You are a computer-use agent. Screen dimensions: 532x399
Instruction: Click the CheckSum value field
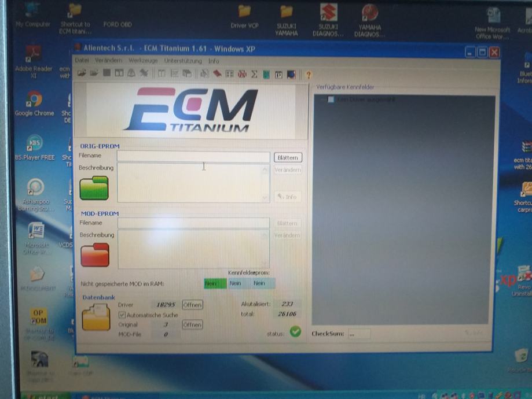coord(359,334)
